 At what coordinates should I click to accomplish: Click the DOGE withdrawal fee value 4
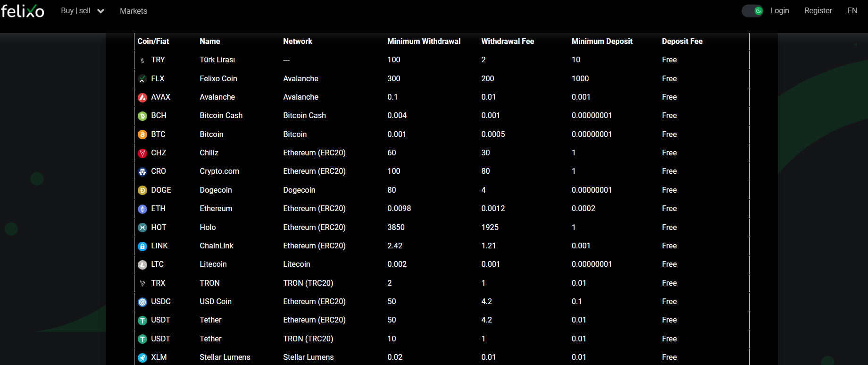tap(484, 190)
